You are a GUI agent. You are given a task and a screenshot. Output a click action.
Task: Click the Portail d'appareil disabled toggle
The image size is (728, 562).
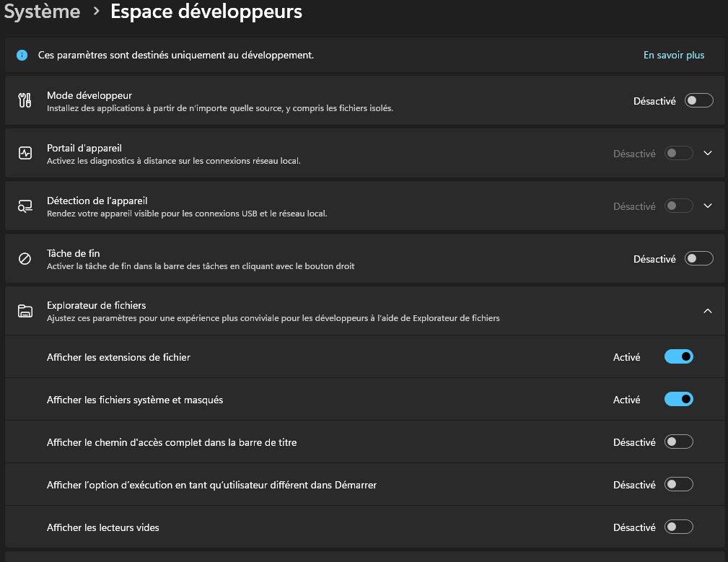(678, 153)
